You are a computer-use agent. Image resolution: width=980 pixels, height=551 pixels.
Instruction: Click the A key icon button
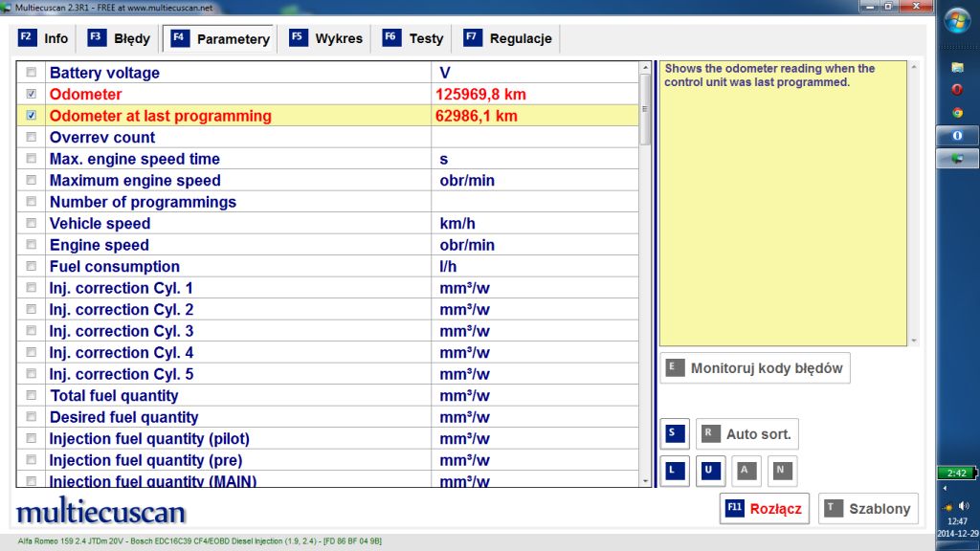(746, 471)
